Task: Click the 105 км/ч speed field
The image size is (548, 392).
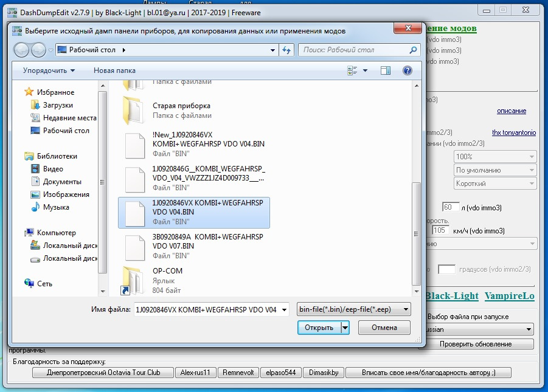Action: pos(440,230)
